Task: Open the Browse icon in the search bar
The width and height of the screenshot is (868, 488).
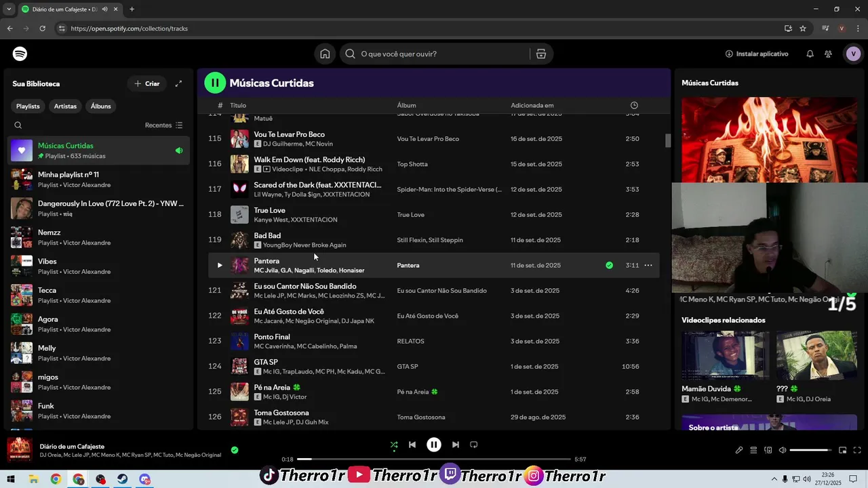Action: tap(541, 54)
